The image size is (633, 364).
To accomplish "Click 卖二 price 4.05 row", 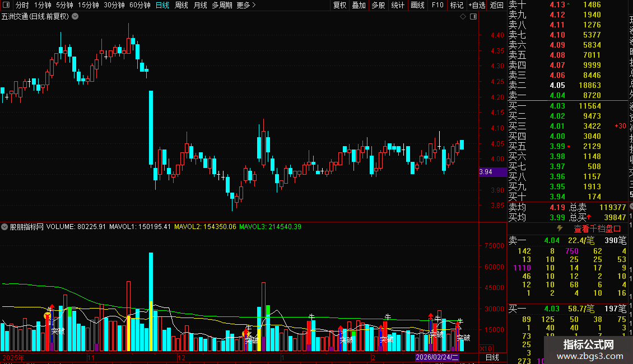I will (x=567, y=86).
